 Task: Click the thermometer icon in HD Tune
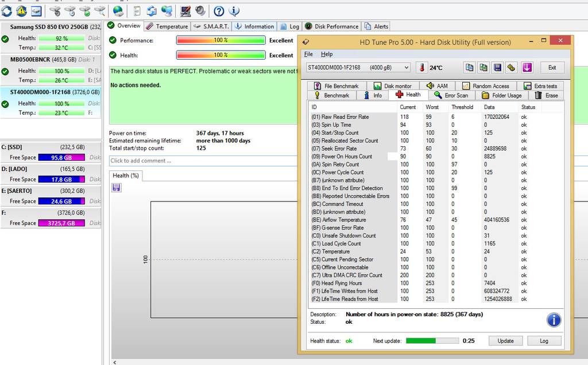(x=422, y=68)
